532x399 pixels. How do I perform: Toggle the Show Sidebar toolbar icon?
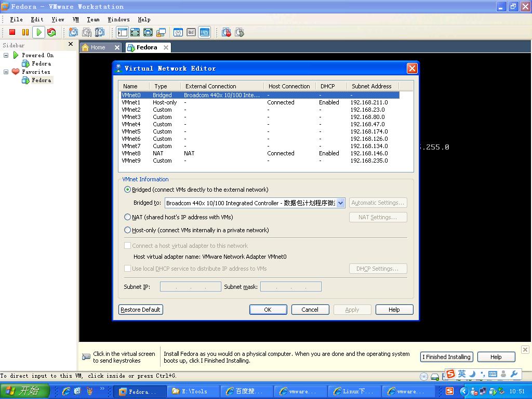click(x=122, y=32)
